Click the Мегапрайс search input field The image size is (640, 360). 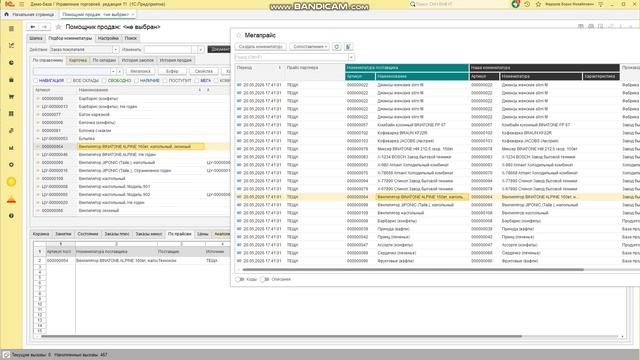pyautogui.click(x=291, y=57)
